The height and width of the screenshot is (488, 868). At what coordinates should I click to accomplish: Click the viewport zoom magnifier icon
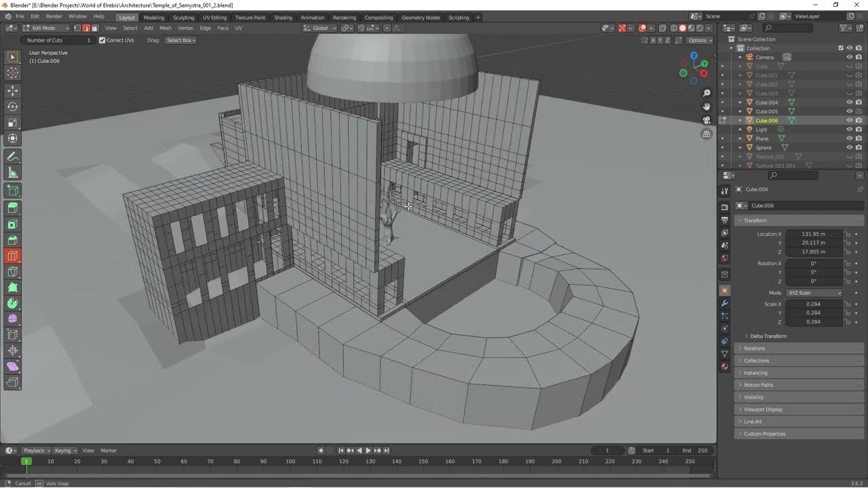point(707,93)
